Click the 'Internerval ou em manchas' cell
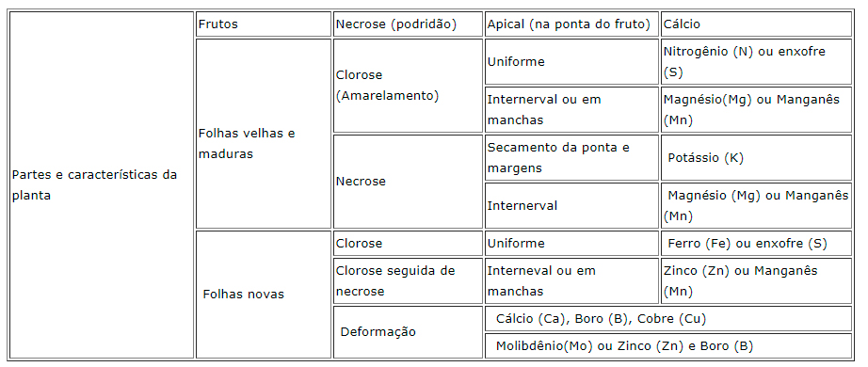868x367 pixels. tap(571, 109)
